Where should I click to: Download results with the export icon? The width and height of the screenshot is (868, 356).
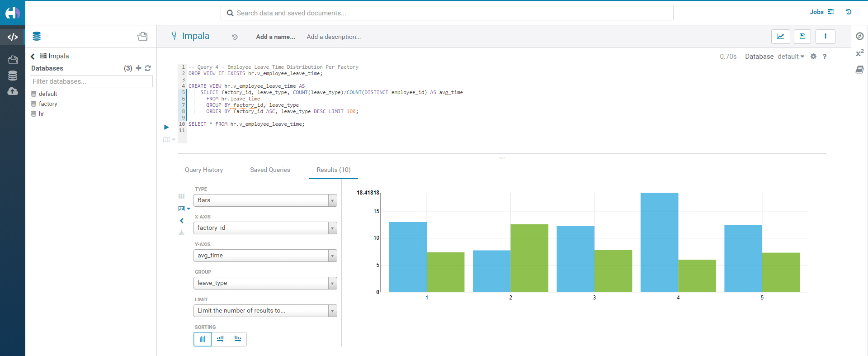tap(181, 233)
